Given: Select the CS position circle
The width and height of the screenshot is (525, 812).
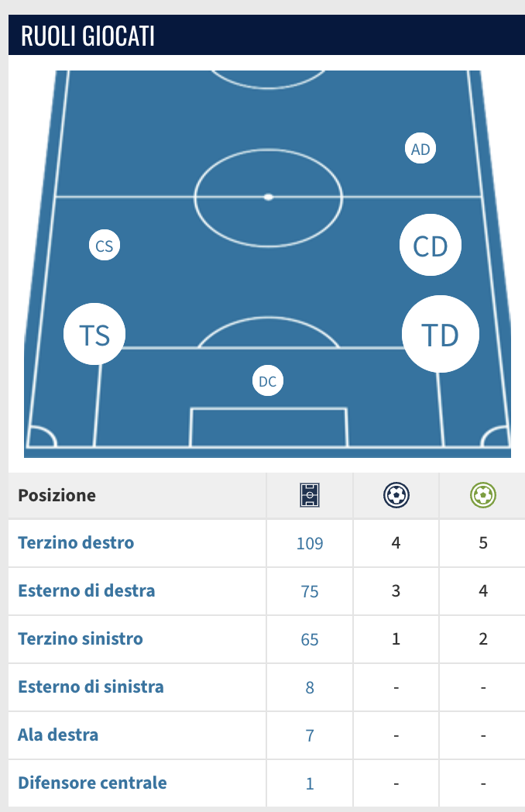Looking at the screenshot, I should click(x=104, y=246).
